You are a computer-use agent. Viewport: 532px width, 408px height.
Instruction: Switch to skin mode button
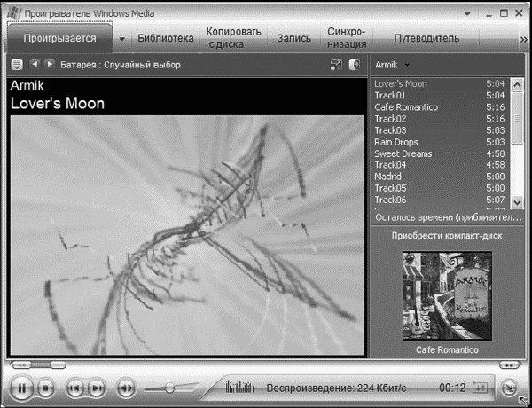(508, 388)
